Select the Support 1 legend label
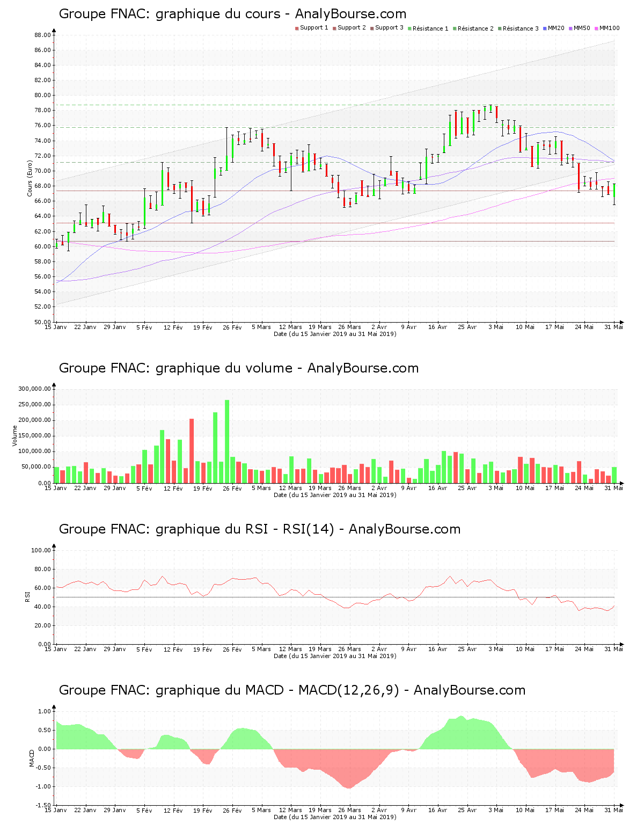Viewport: 644px width, 832px height. pyautogui.click(x=314, y=28)
